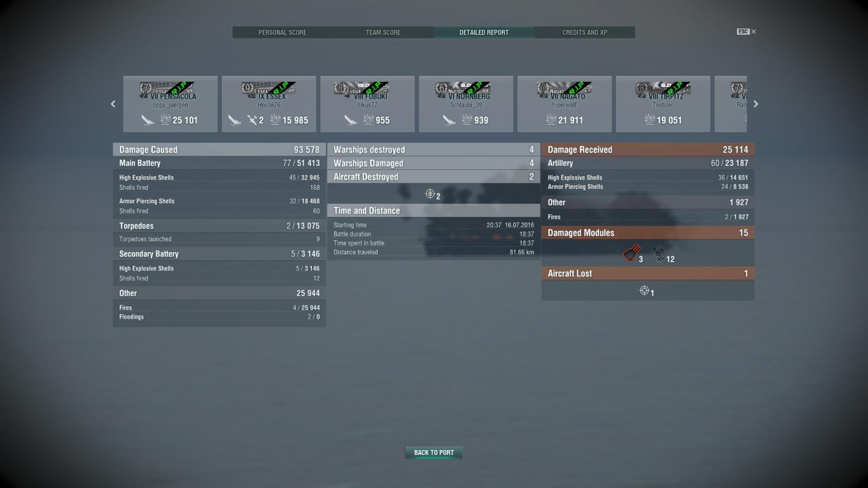
Task: Click the Essex aircraft kills icon
Action: [x=252, y=120]
